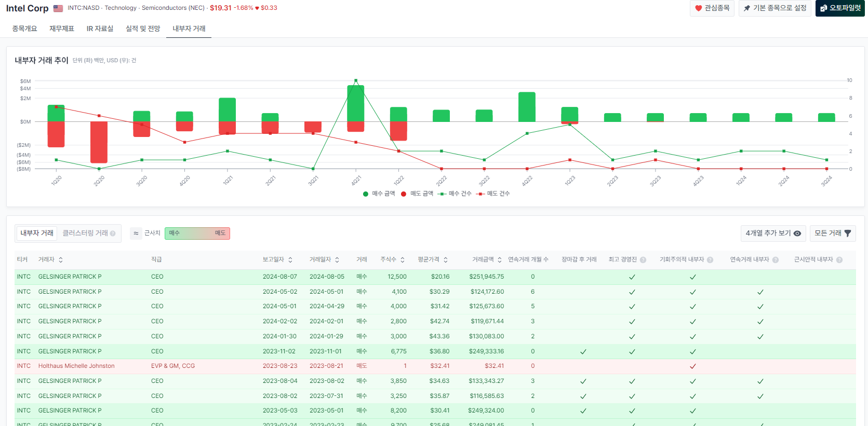
Task: Sort table by 보고일자 column
Action: click(x=278, y=260)
